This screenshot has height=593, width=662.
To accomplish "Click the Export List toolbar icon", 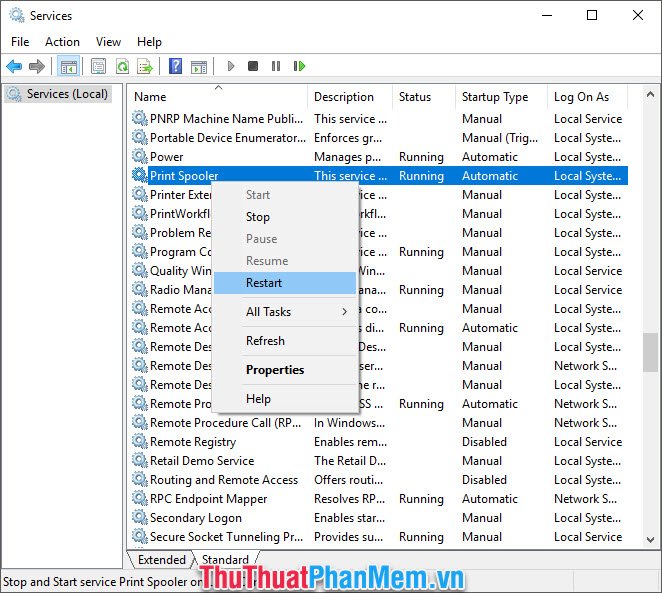I will click(x=145, y=66).
